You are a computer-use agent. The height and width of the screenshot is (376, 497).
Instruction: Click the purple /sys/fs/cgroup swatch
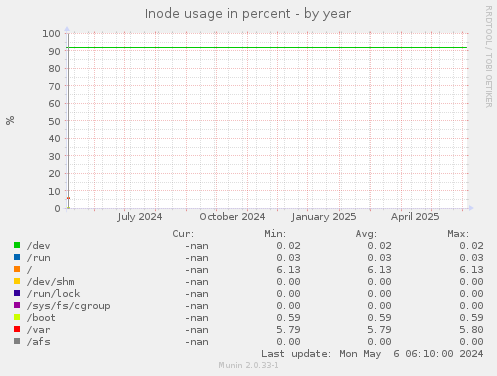[x=17, y=305]
